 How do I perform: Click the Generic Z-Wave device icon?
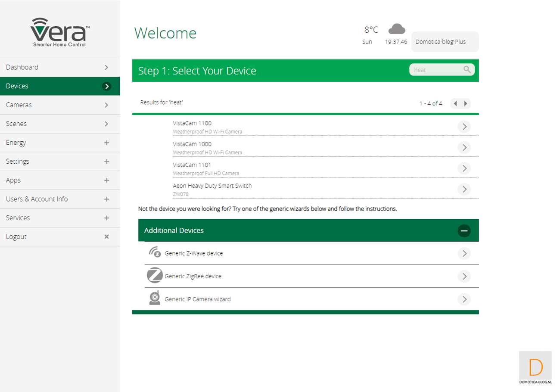tap(155, 253)
